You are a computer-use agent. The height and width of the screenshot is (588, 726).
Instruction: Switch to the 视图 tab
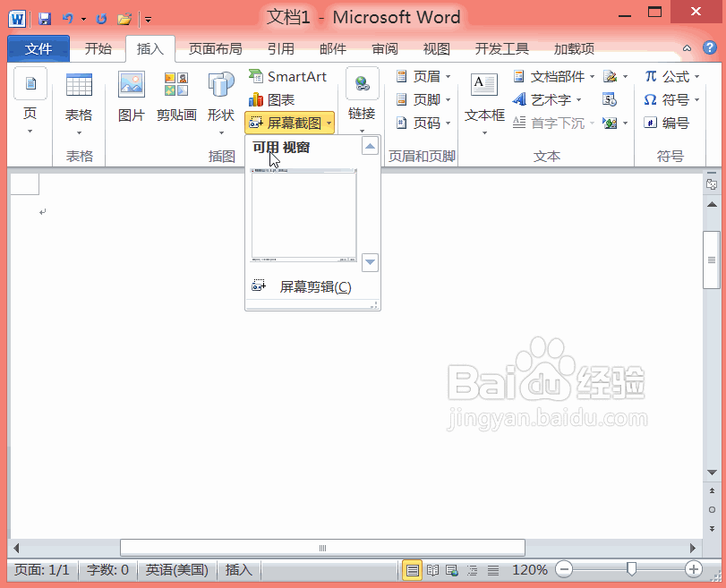coord(437,48)
